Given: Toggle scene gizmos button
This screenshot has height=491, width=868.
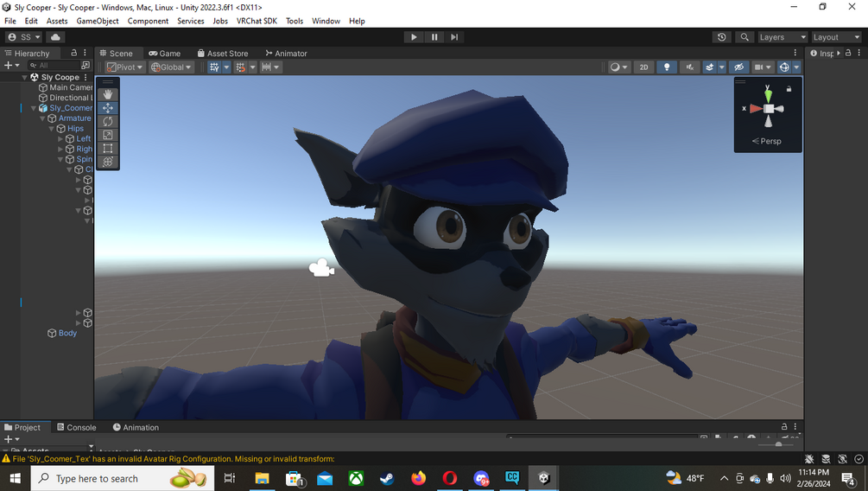Looking at the screenshot, I should (784, 67).
